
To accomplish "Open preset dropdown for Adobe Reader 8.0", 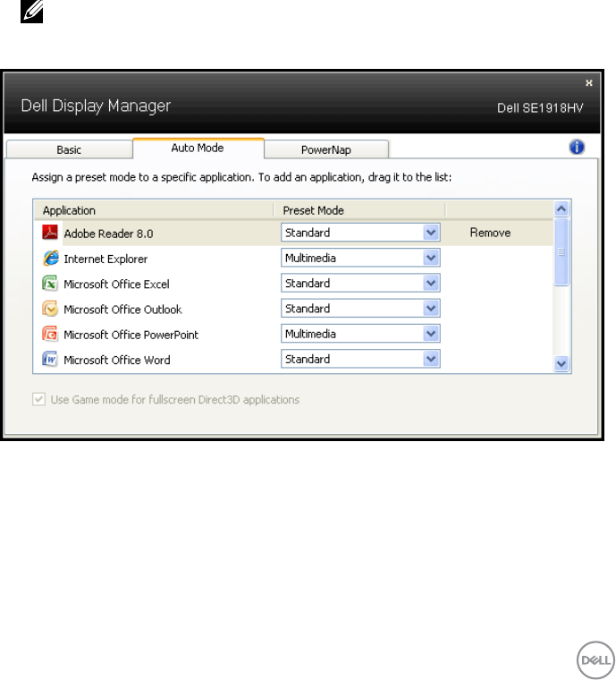I will [360, 233].
